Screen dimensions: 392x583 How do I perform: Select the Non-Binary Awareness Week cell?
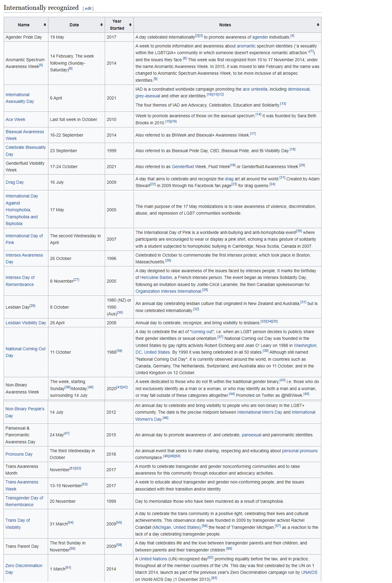click(x=26, y=389)
